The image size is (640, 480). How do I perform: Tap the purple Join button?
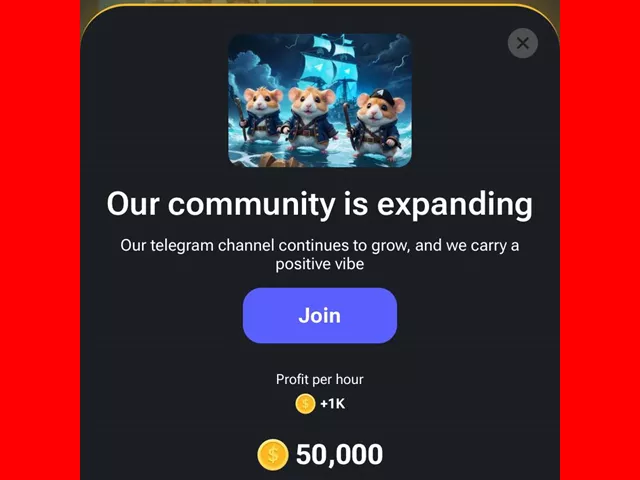(320, 316)
